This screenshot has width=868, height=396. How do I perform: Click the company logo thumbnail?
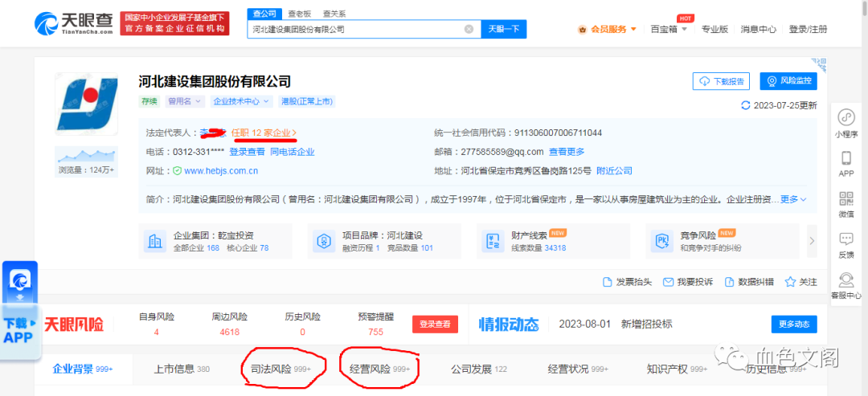pyautogui.click(x=86, y=104)
